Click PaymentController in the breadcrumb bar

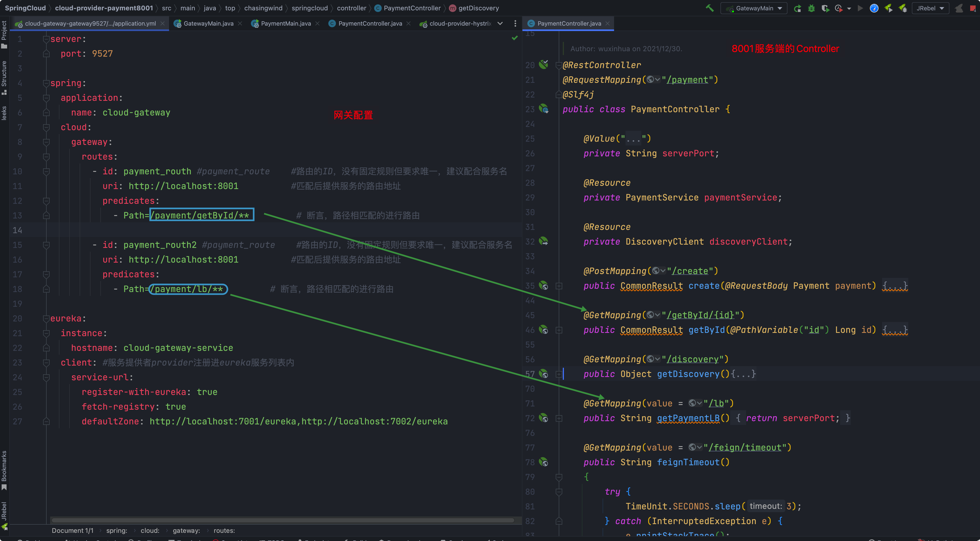pyautogui.click(x=412, y=8)
